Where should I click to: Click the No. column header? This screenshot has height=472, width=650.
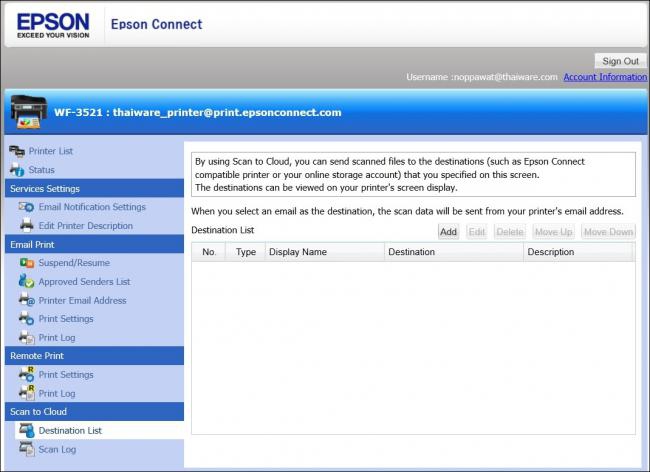(209, 252)
